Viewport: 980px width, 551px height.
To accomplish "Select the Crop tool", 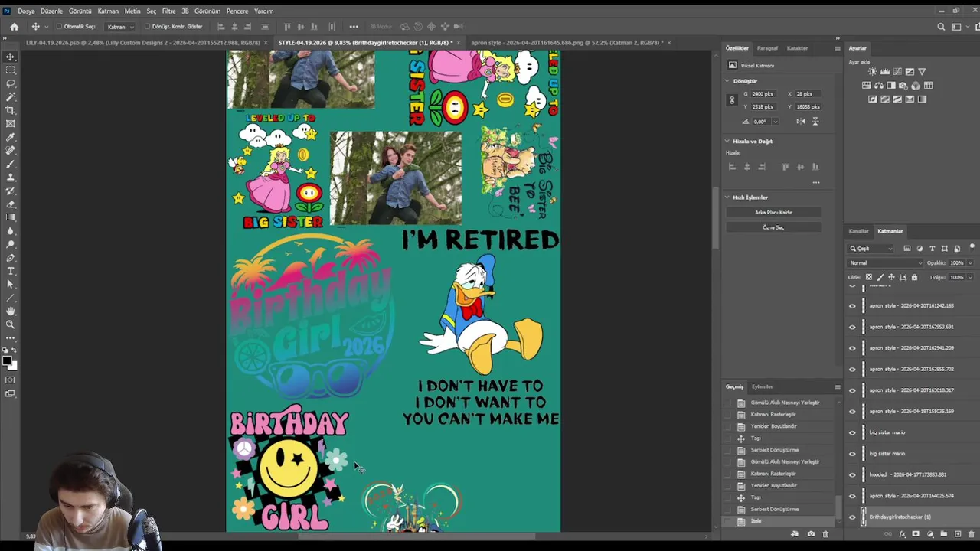I will (11, 110).
